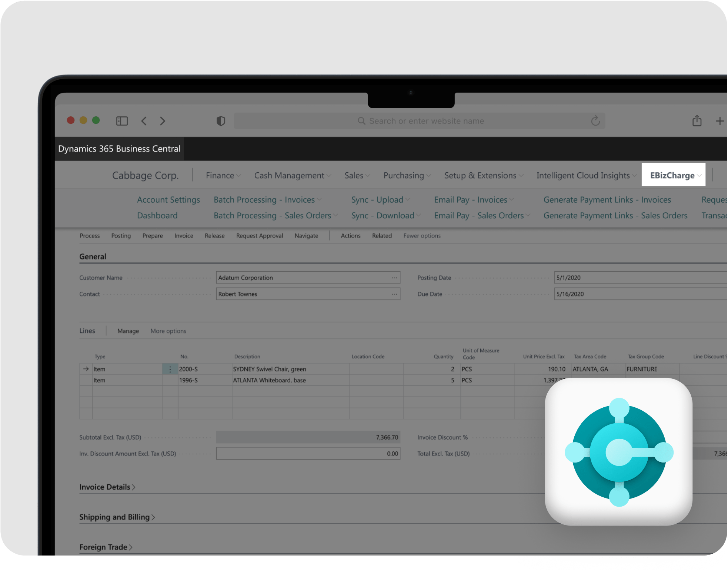Image resolution: width=728 pixels, height=570 pixels.
Task: Click the Cabbage Corp. company name
Action: (146, 175)
